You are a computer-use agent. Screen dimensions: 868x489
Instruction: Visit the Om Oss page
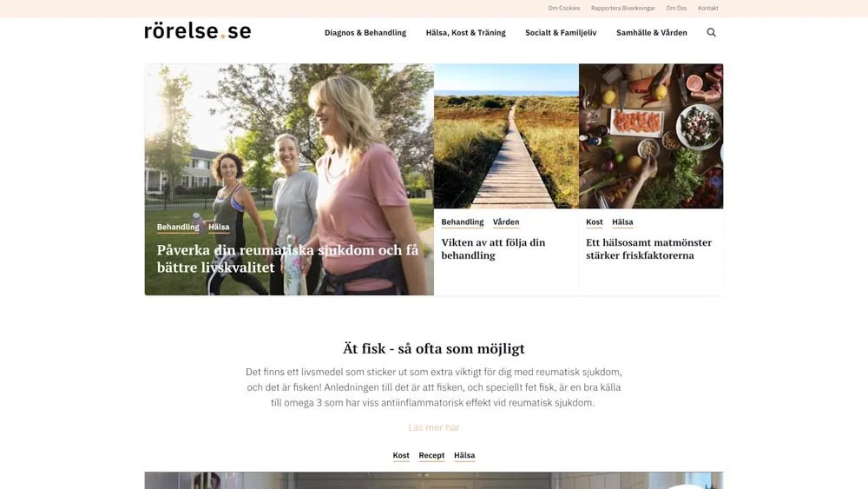pyautogui.click(x=676, y=9)
